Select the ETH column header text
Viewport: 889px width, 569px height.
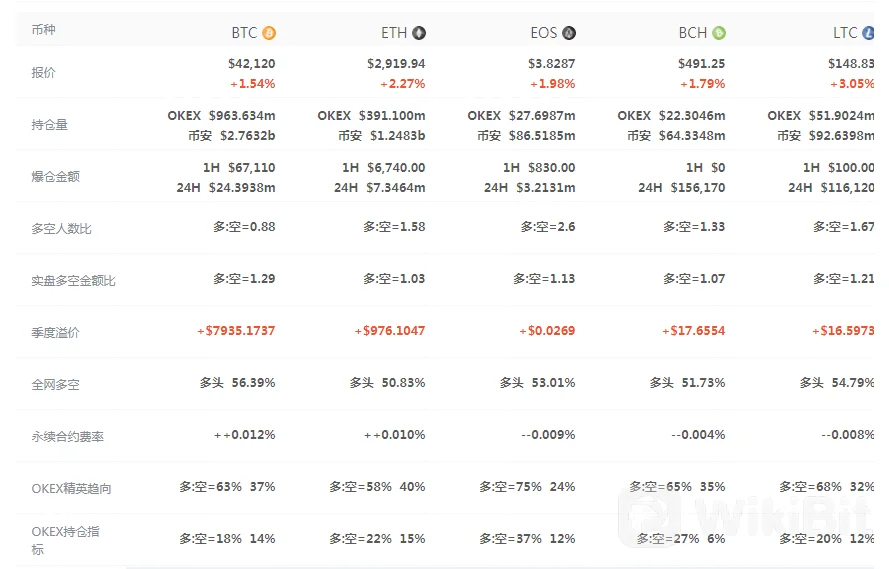[394, 33]
